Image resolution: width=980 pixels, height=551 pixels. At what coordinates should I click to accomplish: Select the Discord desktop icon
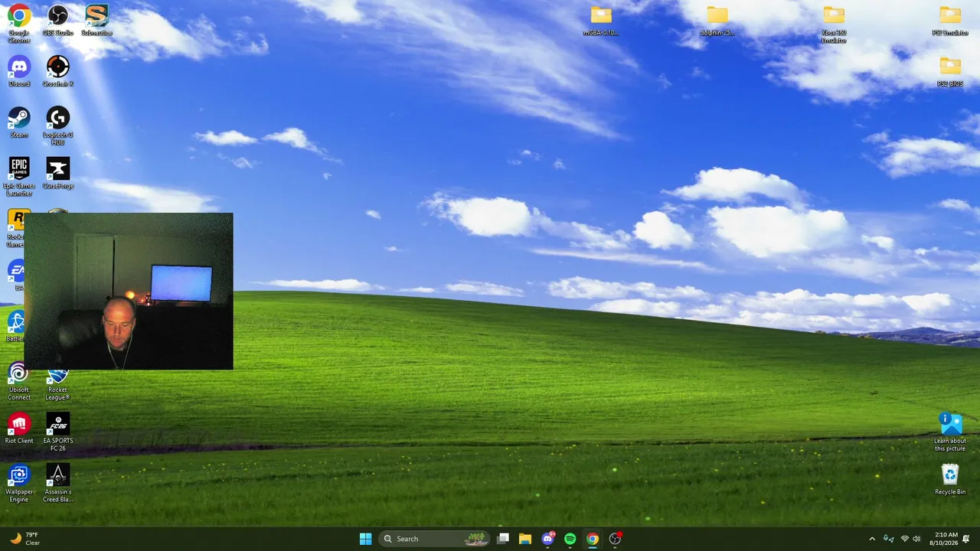click(19, 71)
